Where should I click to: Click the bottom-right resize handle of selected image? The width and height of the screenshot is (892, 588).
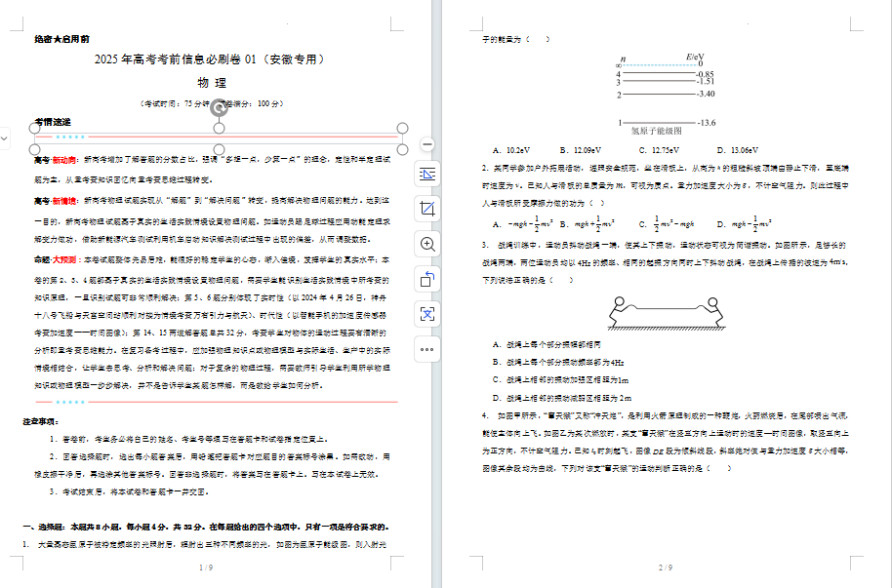tap(402, 149)
